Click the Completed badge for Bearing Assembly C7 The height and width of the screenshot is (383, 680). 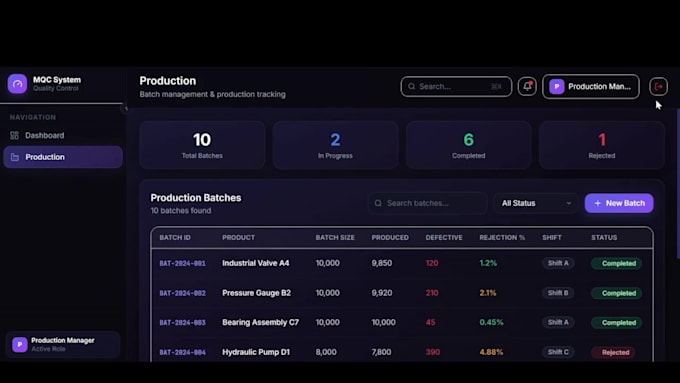(x=616, y=323)
